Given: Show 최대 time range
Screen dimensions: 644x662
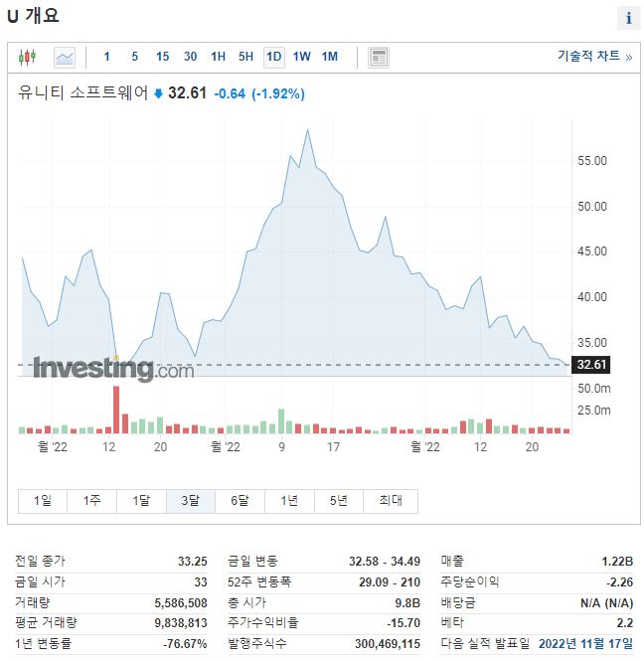Looking at the screenshot, I should tap(391, 501).
